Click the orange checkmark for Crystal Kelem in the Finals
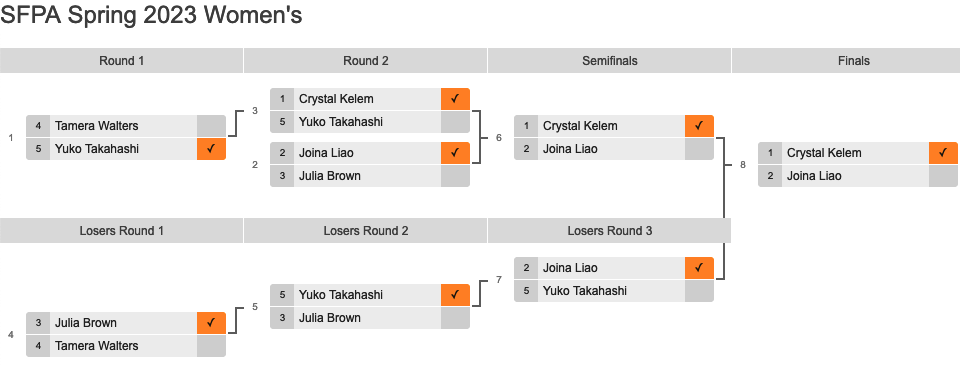Viewport: 960px width, 365px height. pyautogui.click(x=943, y=152)
